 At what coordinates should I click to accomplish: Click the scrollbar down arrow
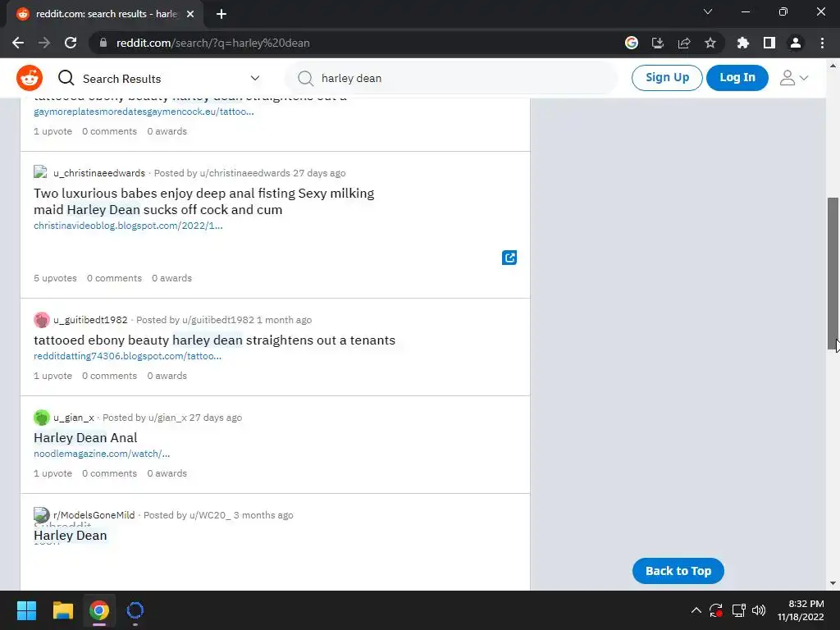(x=833, y=583)
